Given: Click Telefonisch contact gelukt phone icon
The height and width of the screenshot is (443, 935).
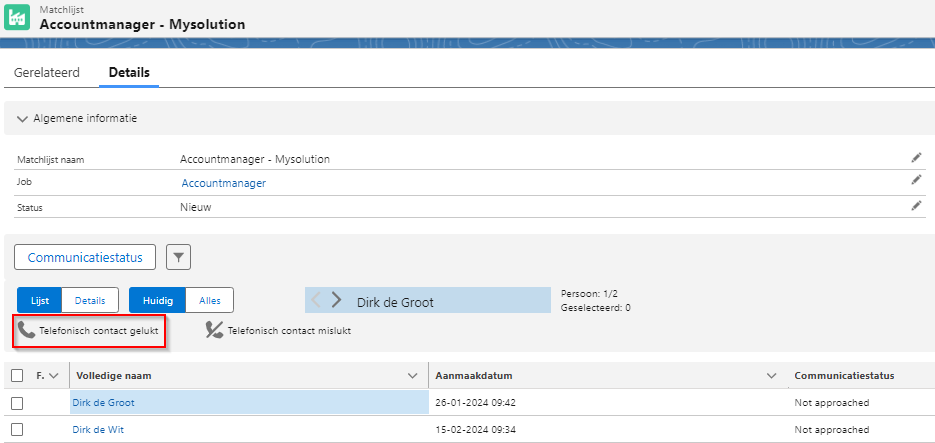Looking at the screenshot, I should tap(27, 330).
